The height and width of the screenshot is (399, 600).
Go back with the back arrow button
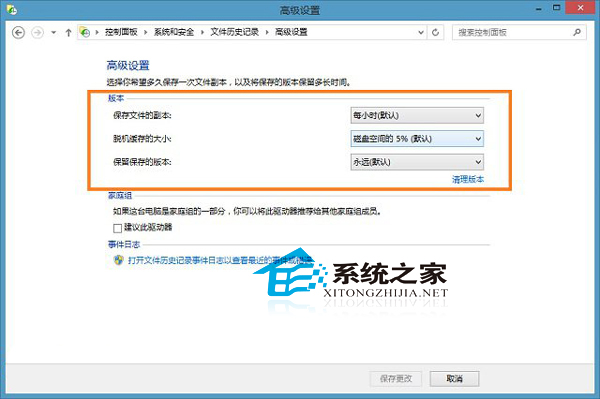pyautogui.click(x=18, y=33)
